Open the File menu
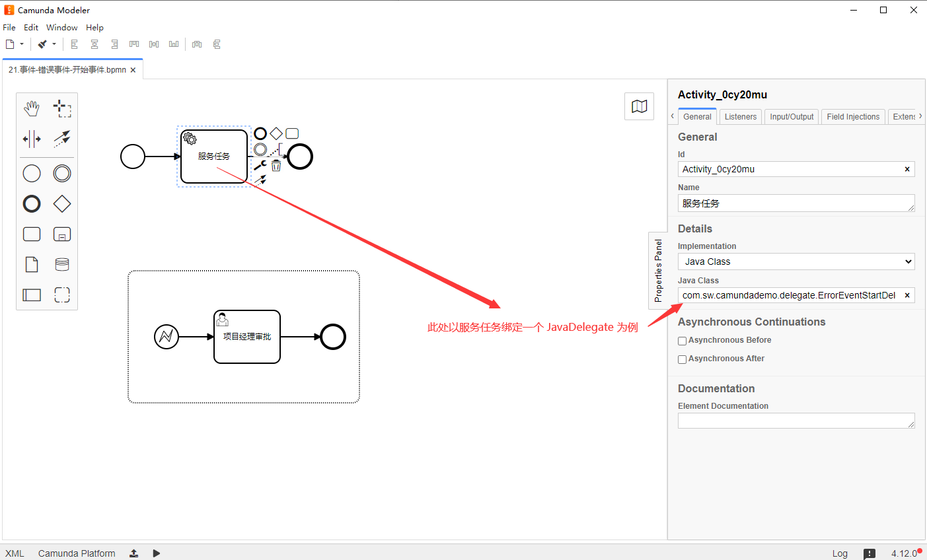This screenshot has height=560, width=927. coord(9,27)
